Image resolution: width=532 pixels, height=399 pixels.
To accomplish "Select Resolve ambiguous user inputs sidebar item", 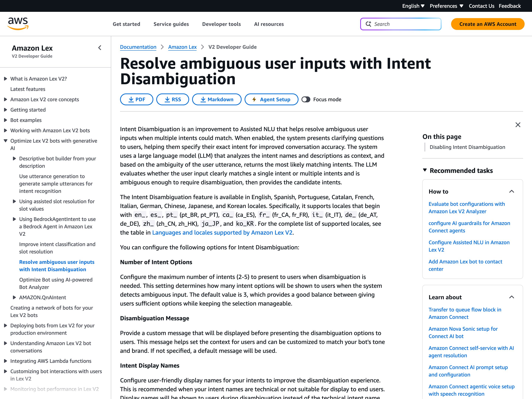I will tap(57, 265).
